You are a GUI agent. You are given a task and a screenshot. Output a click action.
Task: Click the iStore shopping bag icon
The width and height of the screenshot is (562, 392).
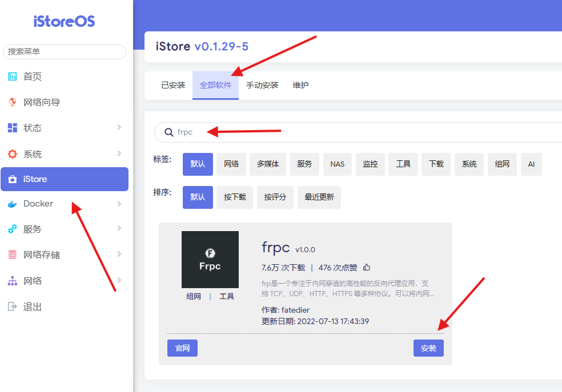pyautogui.click(x=13, y=179)
